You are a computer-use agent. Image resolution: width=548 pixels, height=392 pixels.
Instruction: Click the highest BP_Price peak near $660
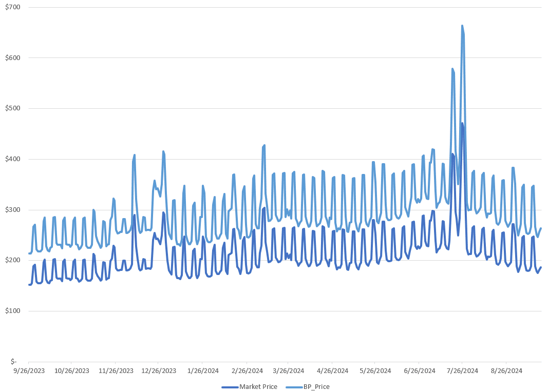(x=462, y=26)
